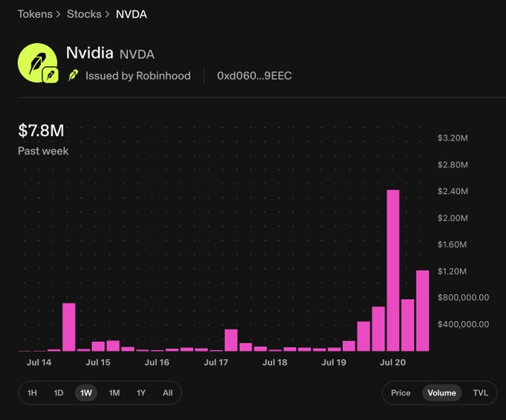Image resolution: width=506 pixels, height=420 pixels.
Task: Copy the contract address 0xd060...9EEC
Action: click(254, 76)
